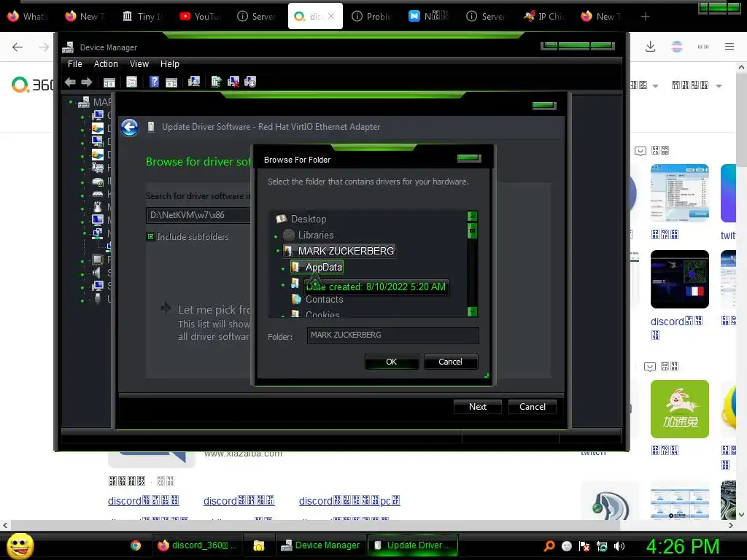
Task: Switch to the IP Chicken browser tab
Action: [x=544, y=17]
